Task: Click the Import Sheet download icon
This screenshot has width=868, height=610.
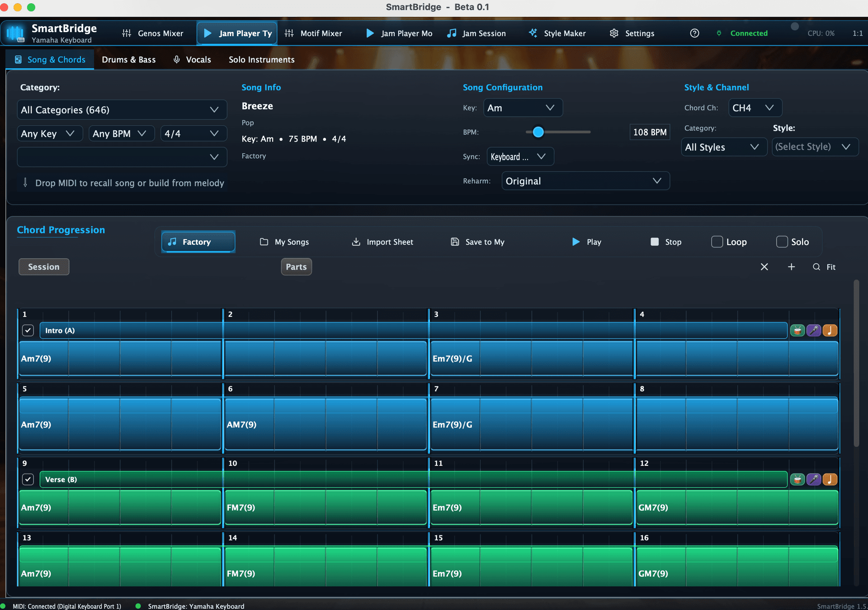Action: tap(356, 242)
